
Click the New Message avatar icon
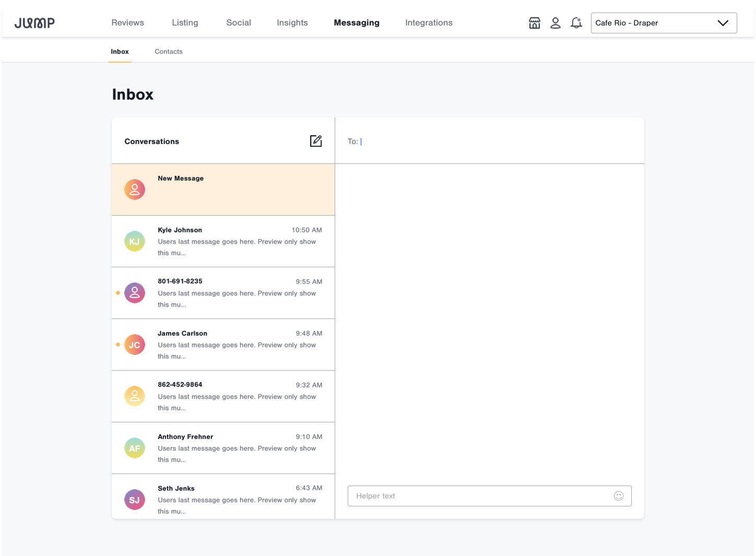[x=135, y=190]
